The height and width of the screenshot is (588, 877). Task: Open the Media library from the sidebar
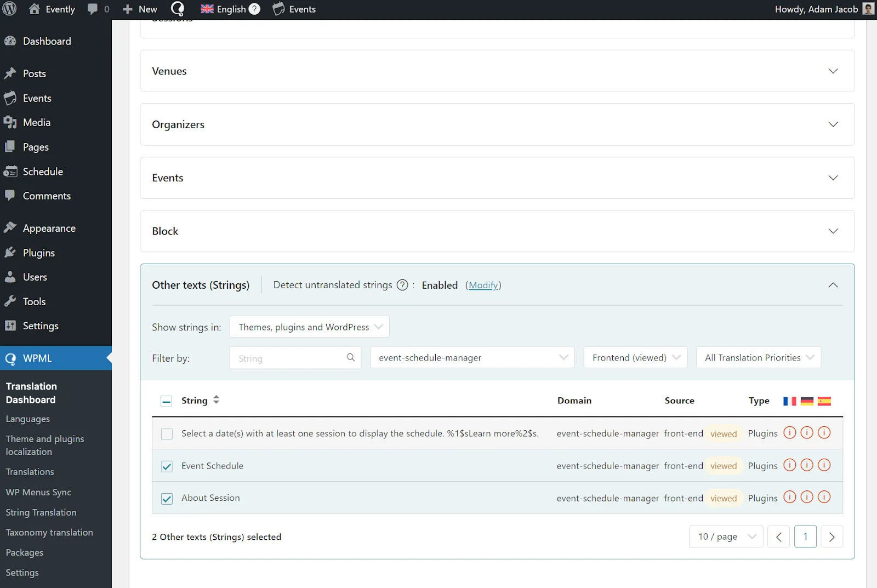click(x=11, y=122)
